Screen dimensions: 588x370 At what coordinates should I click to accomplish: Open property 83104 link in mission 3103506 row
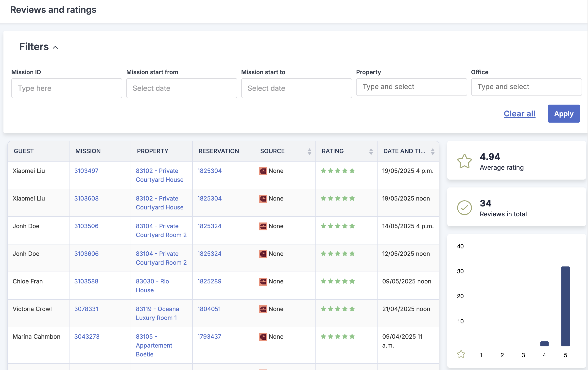click(161, 230)
